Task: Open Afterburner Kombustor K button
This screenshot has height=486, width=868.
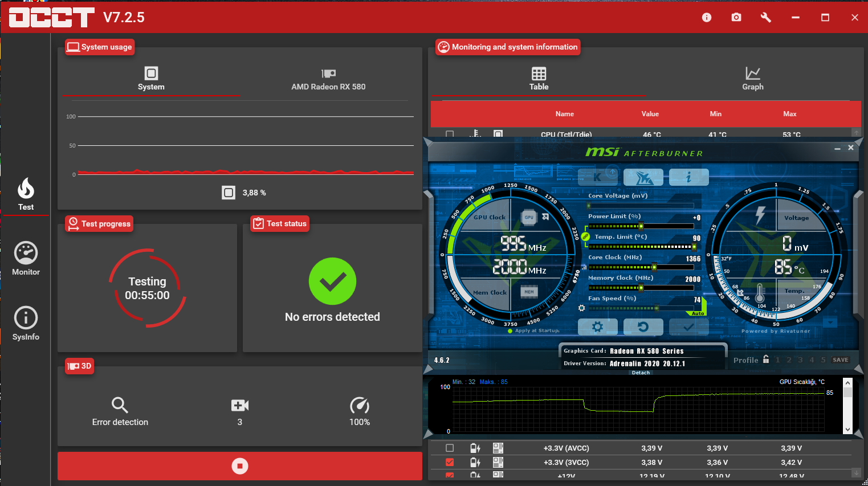Action: 597,177
